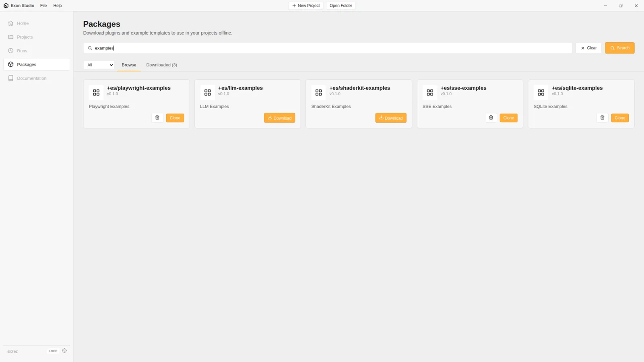Select the Browse tab
Viewport: 644px width, 362px height.
click(129, 65)
